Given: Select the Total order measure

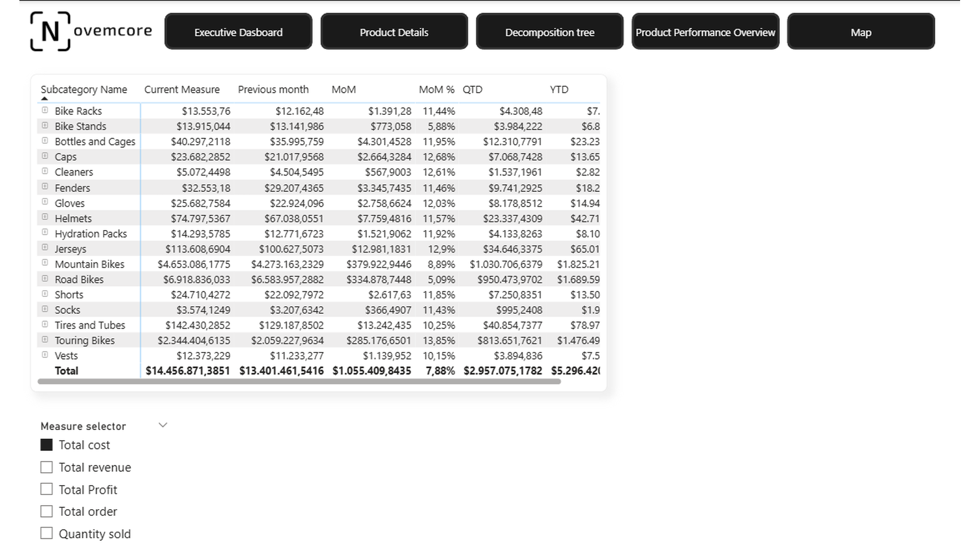Looking at the screenshot, I should [46, 511].
